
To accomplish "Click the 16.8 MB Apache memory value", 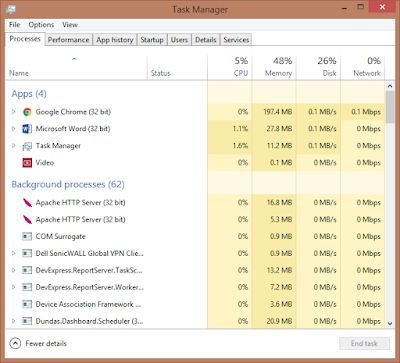I will pyautogui.click(x=279, y=203).
